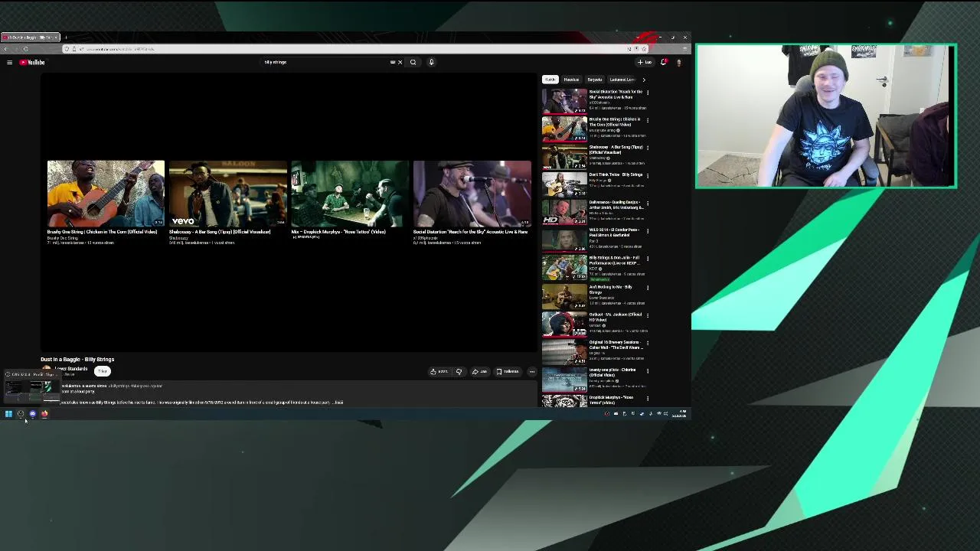Open sidebar video Deliverance Dueling Banjos

click(x=564, y=212)
